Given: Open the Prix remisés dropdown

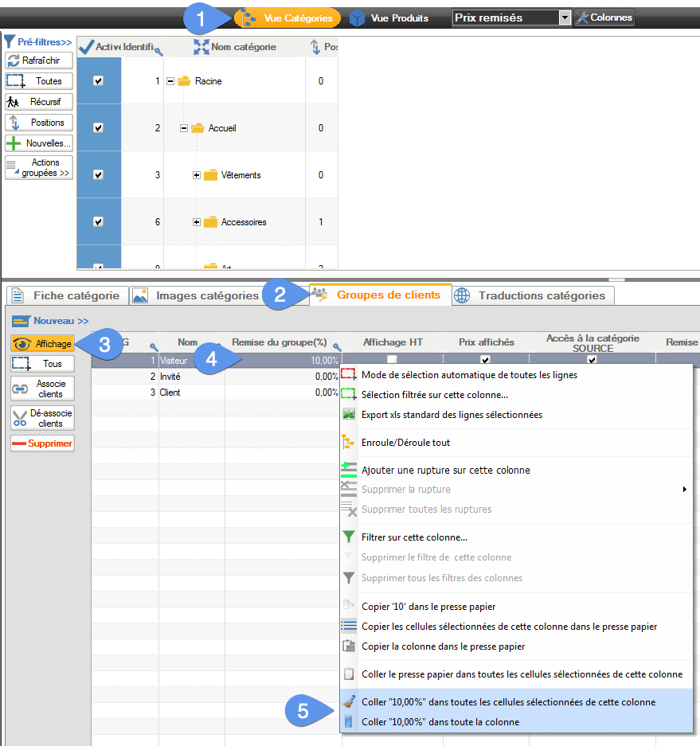Looking at the screenshot, I should [x=565, y=18].
